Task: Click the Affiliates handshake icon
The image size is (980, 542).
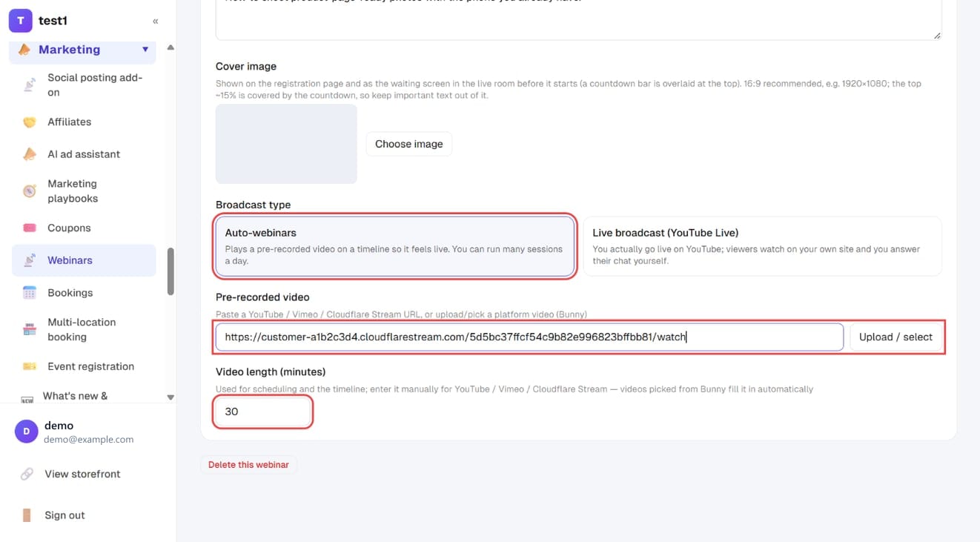Action: click(30, 122)
